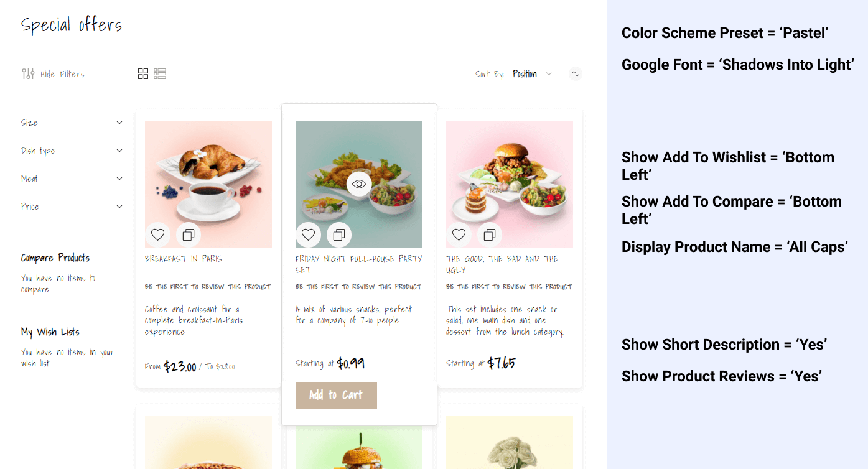Click quick view eye on party set

pyautogui.click(x=359, y=184)
